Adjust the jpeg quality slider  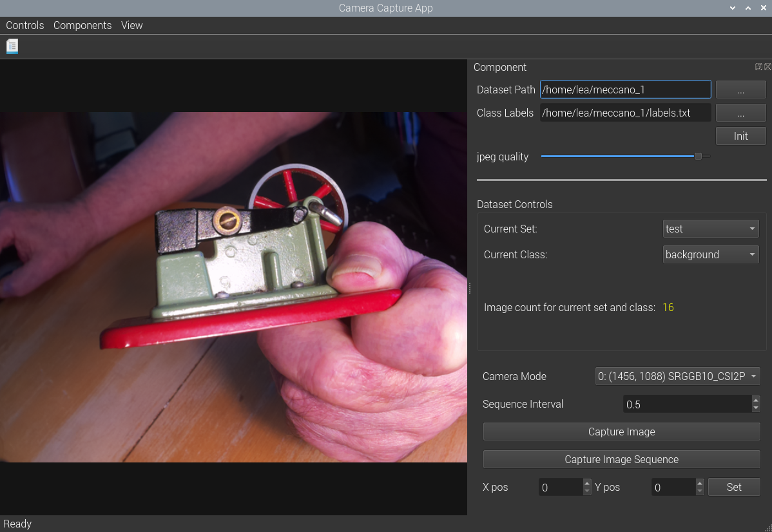point(698,156)
